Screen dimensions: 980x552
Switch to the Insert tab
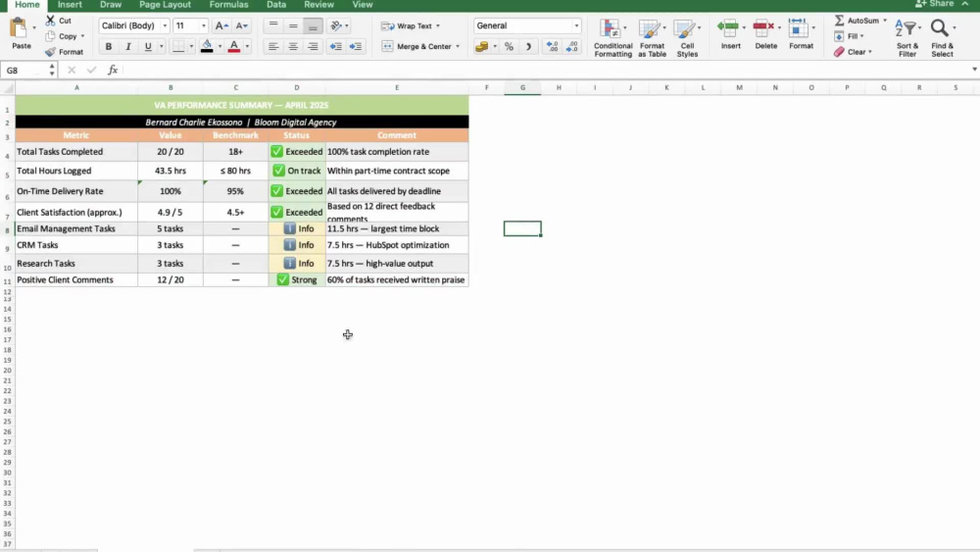(x=70, y=4)
